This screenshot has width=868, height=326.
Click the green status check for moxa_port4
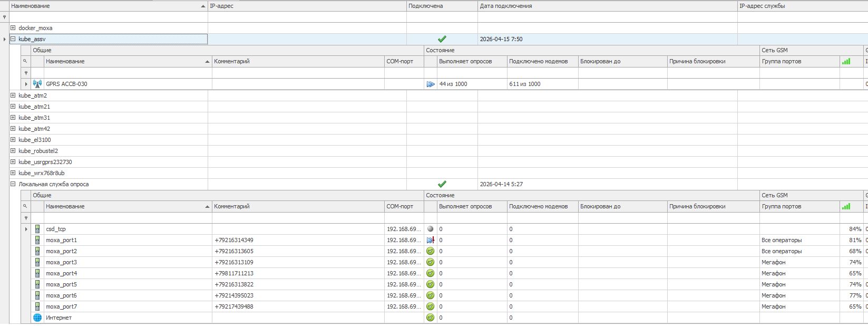point(431,273)
